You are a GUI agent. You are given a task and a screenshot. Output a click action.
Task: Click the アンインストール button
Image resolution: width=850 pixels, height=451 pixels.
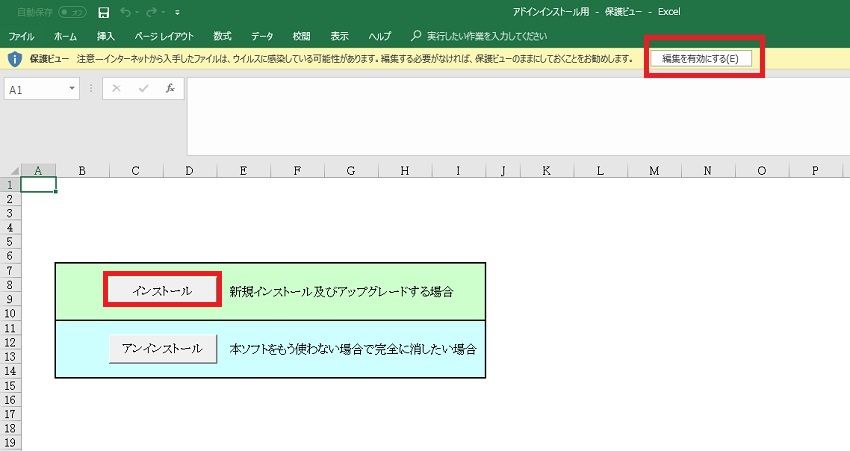[x=162, y=348]
